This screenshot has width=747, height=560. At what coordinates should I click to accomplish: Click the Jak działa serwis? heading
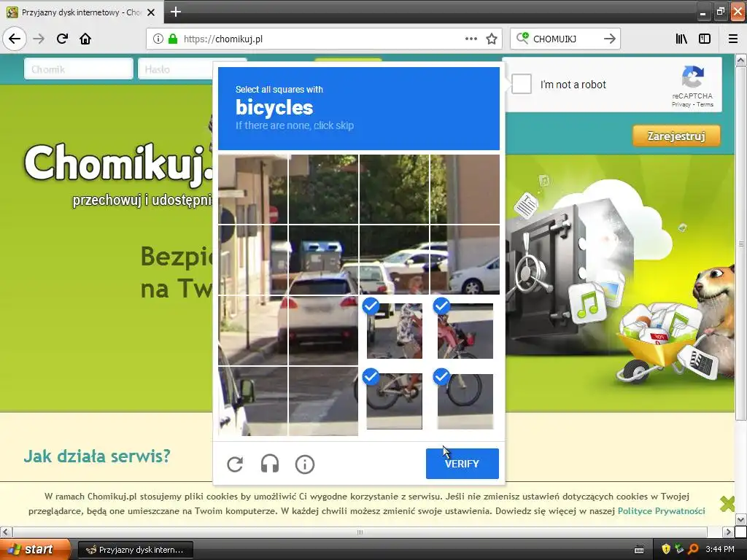coord(97,456)
